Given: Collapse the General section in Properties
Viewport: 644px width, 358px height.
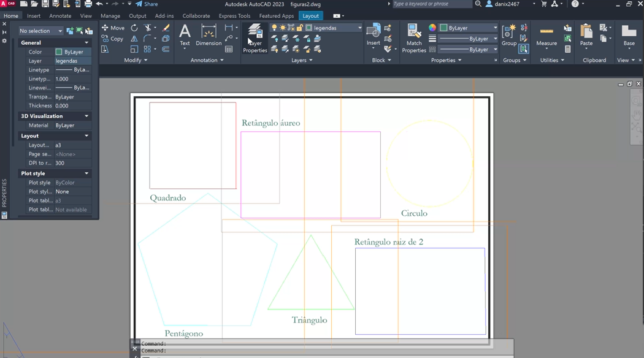Looking at the screenshot, I should pyautogui.click(x=86, y=43).
